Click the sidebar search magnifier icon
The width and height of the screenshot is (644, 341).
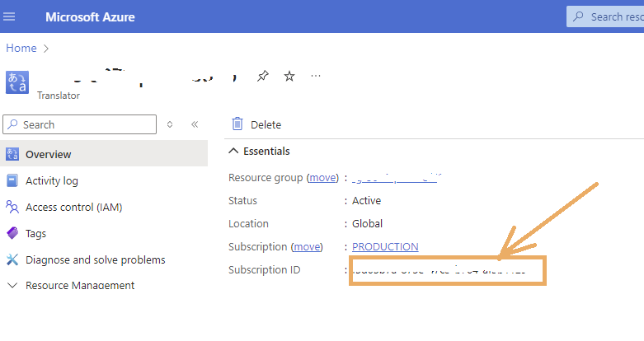(12, 124)
